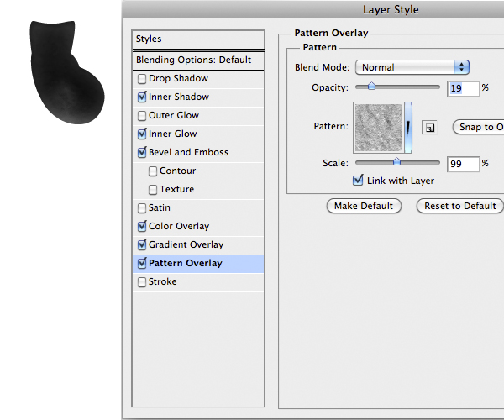Open the Bevel and Emboss settings

188,153
